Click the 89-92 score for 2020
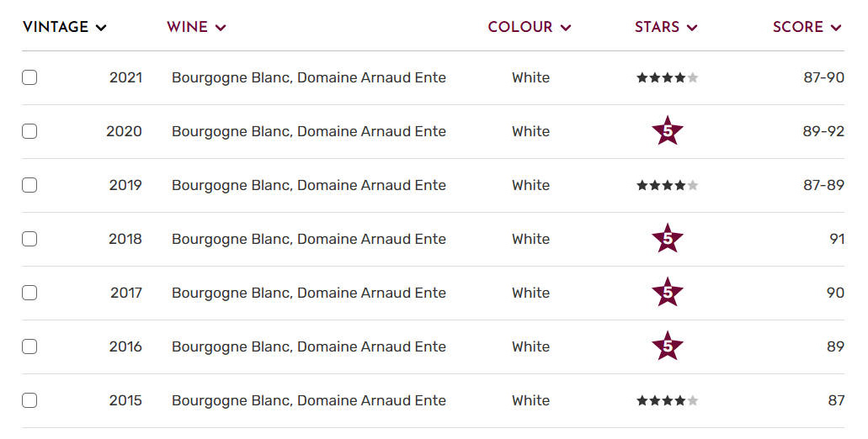 pos(823,131)
